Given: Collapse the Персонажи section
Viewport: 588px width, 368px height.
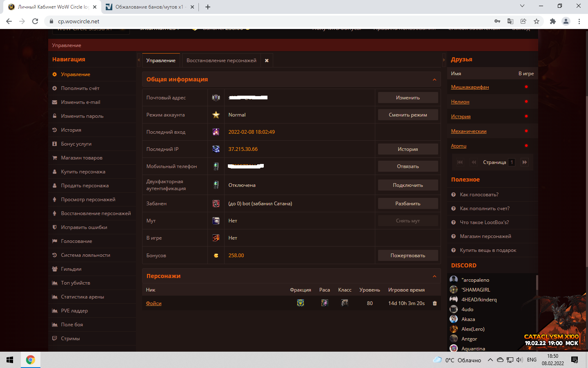Looking at the screenshot, I should coord(434,276).
